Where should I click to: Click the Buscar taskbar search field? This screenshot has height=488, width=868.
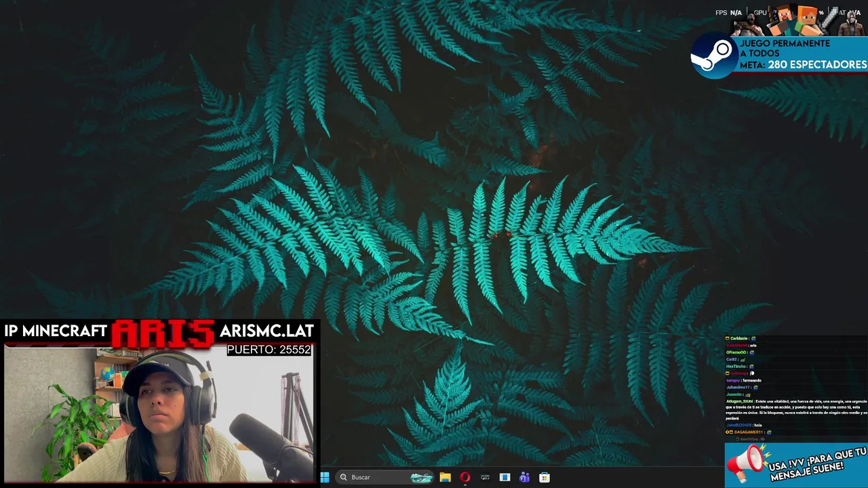tap(385, 477)
